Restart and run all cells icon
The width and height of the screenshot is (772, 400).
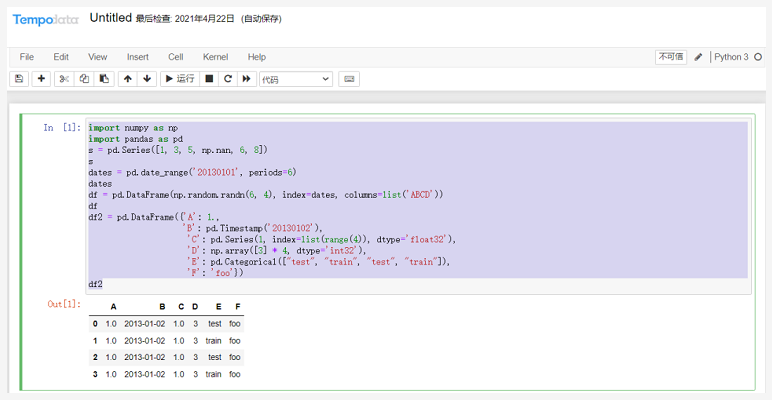click(246, 79)
